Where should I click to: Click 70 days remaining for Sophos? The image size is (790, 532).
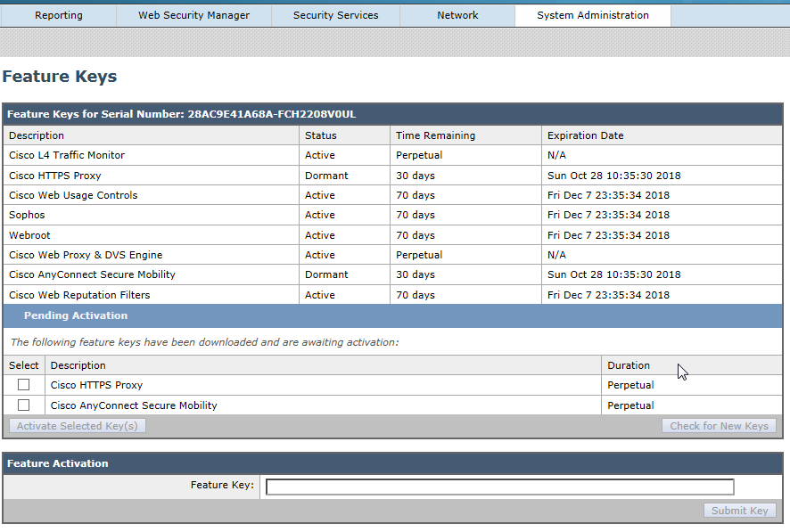[416, 215]
